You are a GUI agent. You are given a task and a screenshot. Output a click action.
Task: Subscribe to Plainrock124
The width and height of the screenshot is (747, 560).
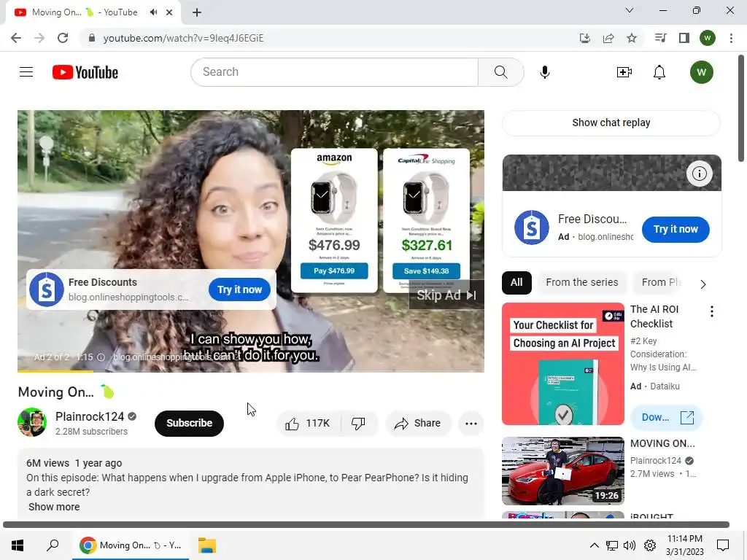(189, 424)
